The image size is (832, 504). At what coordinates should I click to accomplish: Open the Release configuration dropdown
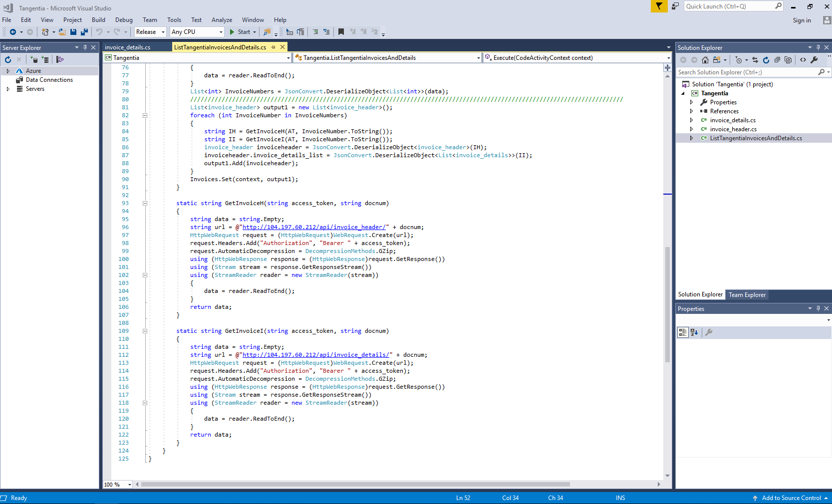point(150,32)
